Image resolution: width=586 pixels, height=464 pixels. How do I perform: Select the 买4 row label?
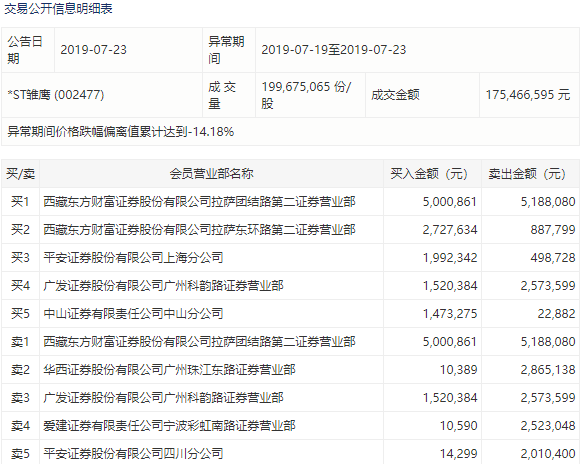point(21,286)
